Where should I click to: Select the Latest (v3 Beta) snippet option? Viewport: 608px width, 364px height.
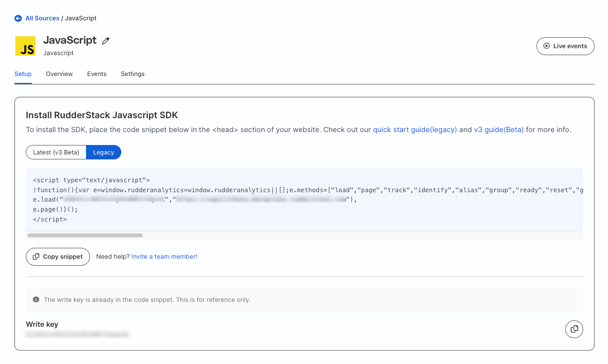click(56, 152)
